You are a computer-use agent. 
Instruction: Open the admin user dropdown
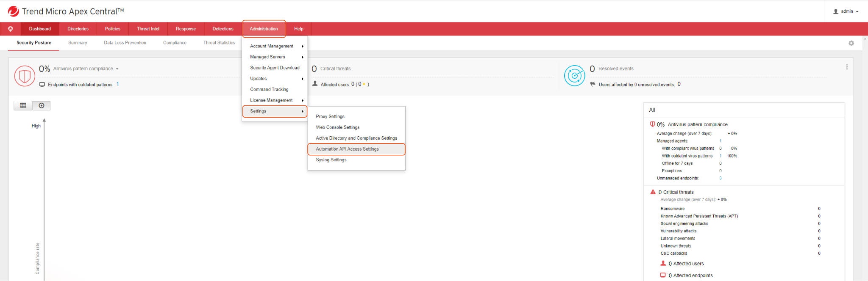[846, 11]
